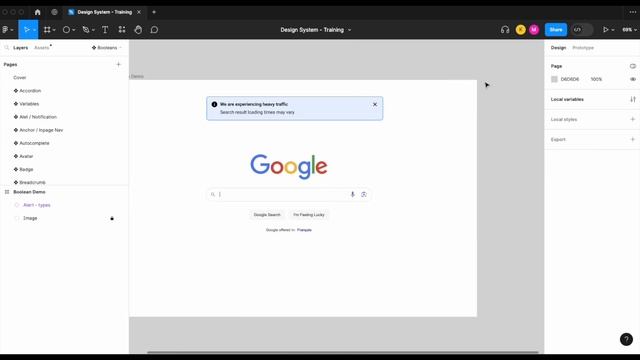Click the page background color swatch
This screenshot has height=360, width=640.
click(x=554, y=79)
